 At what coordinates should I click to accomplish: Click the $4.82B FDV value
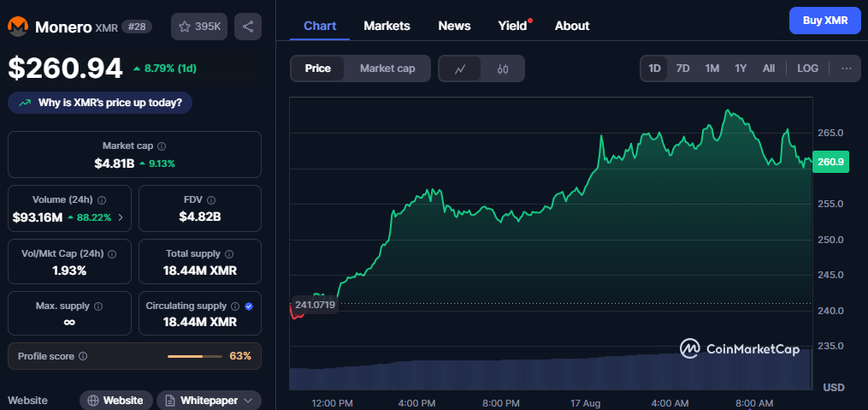point(200,217)
